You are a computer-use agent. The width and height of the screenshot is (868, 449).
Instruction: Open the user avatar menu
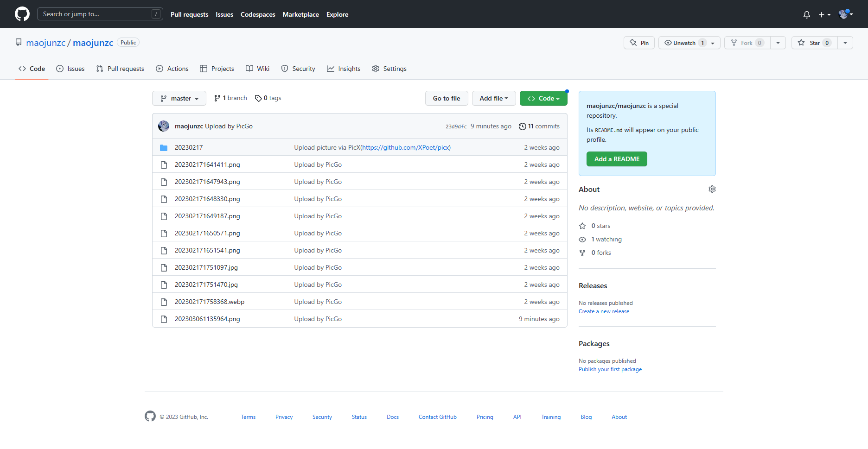tap(846, 14)
